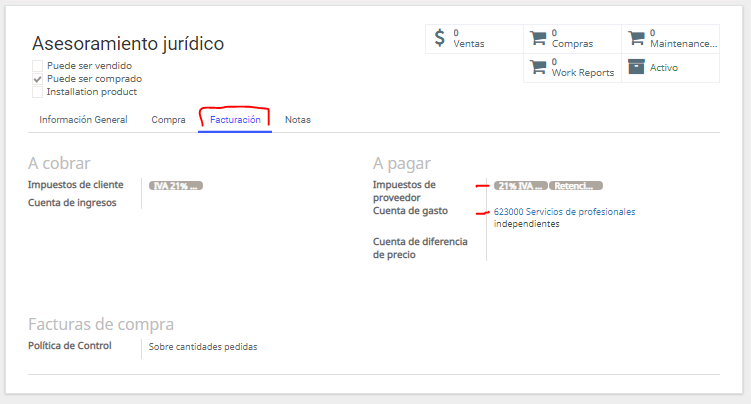Click the 21% IVA supplier tax tag

tap(521, 186)
